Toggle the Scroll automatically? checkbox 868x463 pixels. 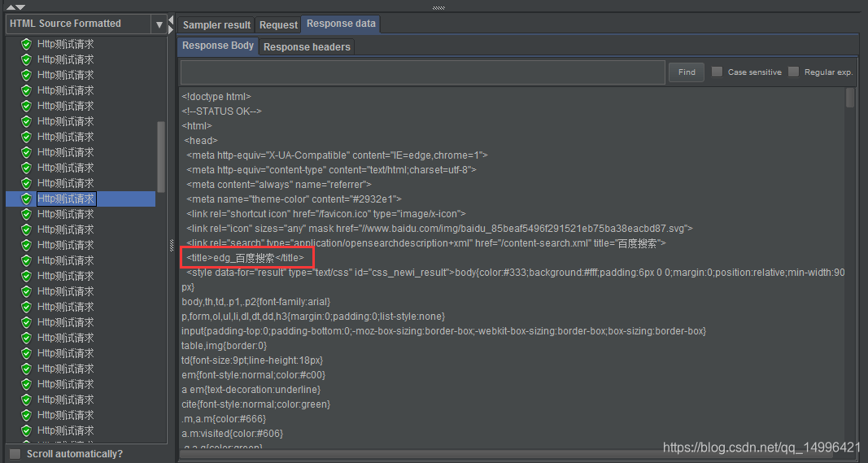coord(15,454)
